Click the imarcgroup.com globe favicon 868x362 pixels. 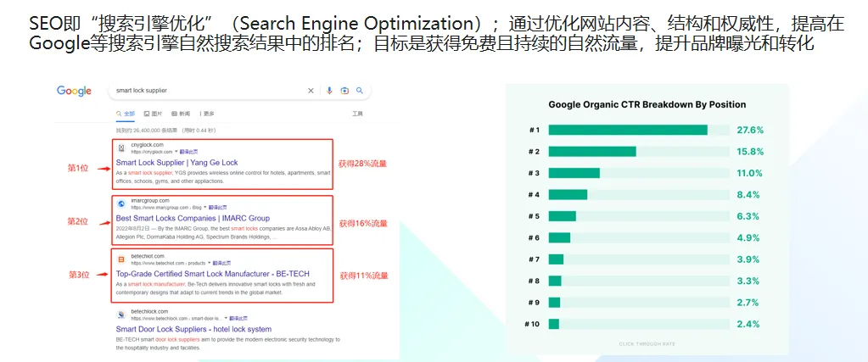click(x=121, y=203)
